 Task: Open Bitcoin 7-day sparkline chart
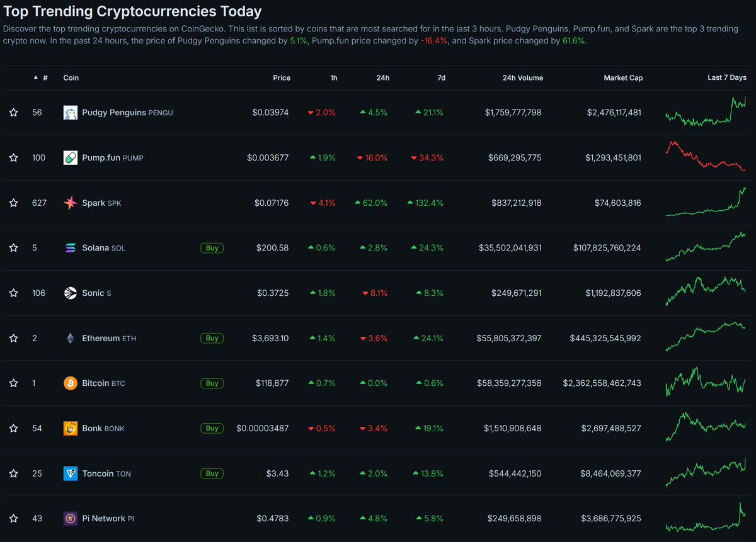706,382
